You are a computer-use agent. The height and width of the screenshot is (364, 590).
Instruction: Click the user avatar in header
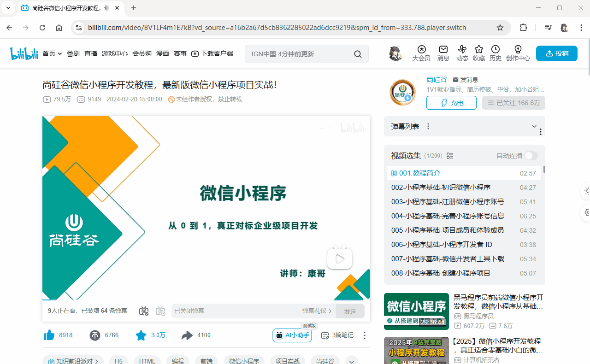tap(395, 53)
